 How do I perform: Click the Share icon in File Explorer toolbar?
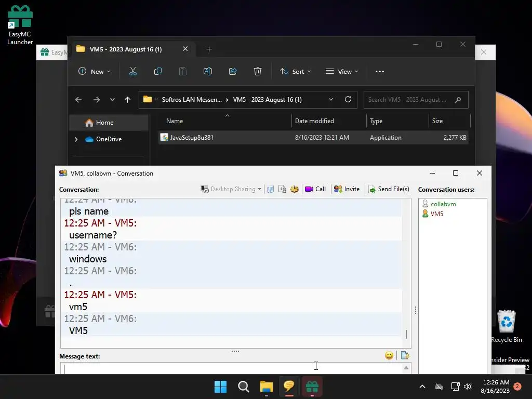[x=233, y=71]
